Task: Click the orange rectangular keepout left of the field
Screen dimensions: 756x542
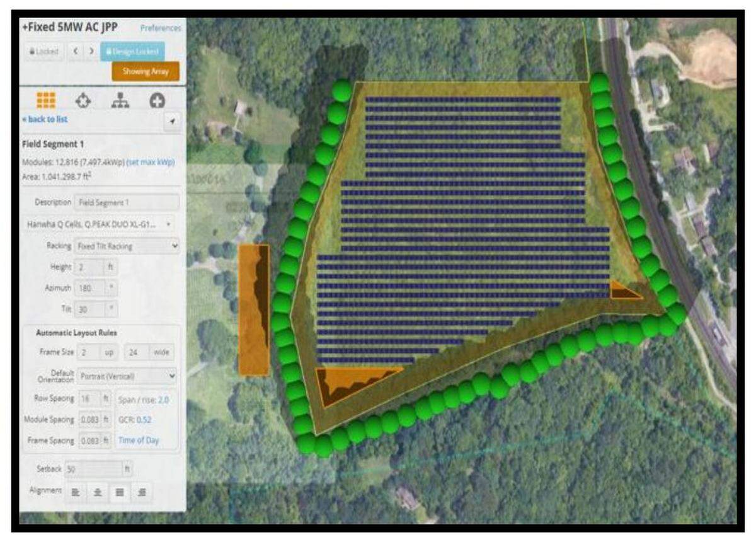Action: pyautogui.click(x=254, y=309)
